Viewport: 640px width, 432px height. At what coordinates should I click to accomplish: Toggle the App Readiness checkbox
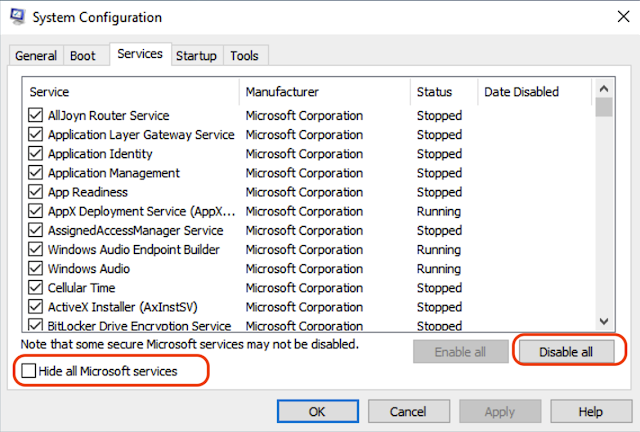click(36, 192)
